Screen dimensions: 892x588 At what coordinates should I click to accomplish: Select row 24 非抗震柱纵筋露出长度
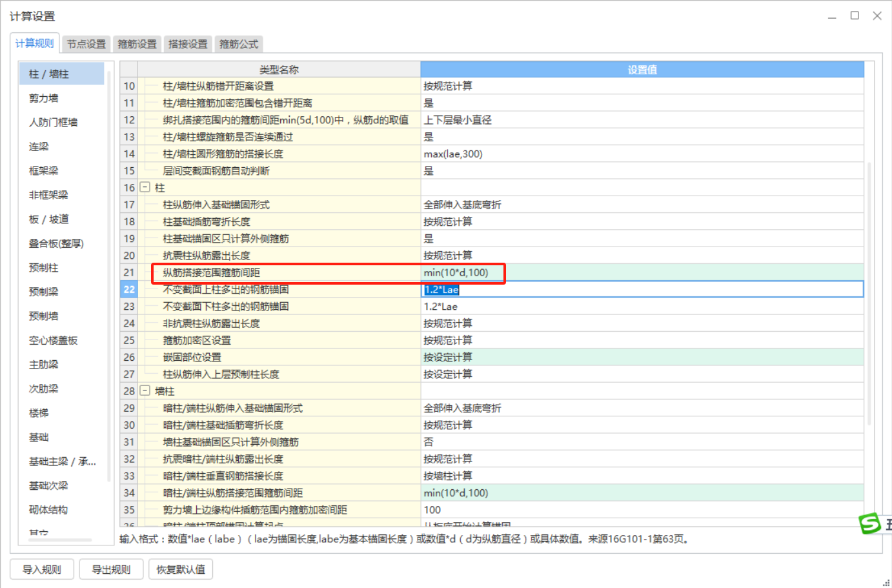211,323
